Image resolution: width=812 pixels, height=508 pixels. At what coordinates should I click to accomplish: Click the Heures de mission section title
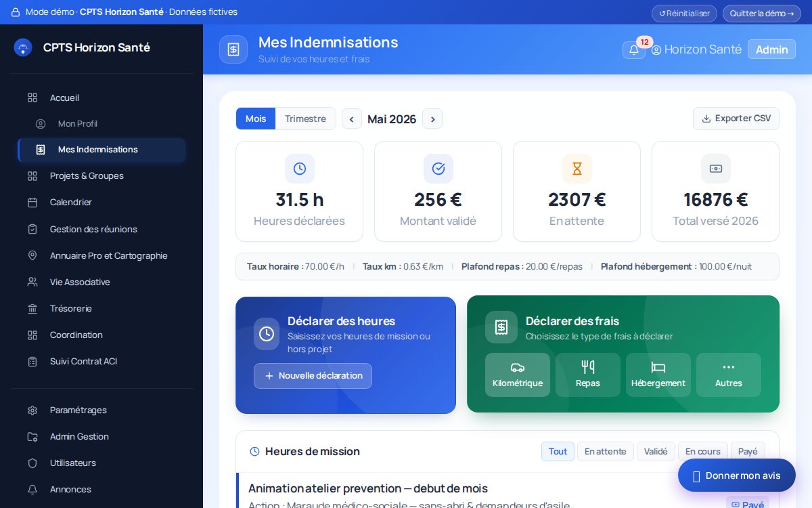[x=313, y=452]
